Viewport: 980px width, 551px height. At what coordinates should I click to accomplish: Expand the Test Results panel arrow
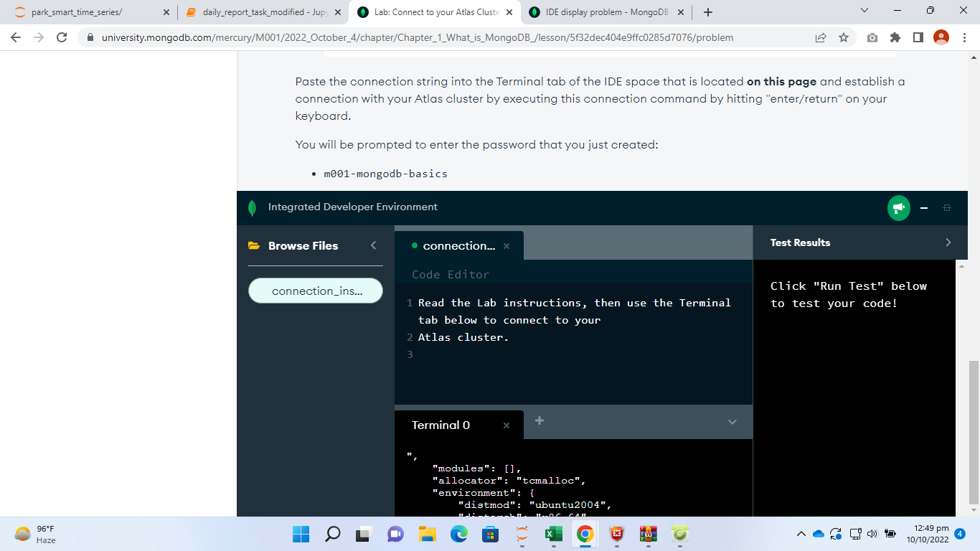pos(948,242)
